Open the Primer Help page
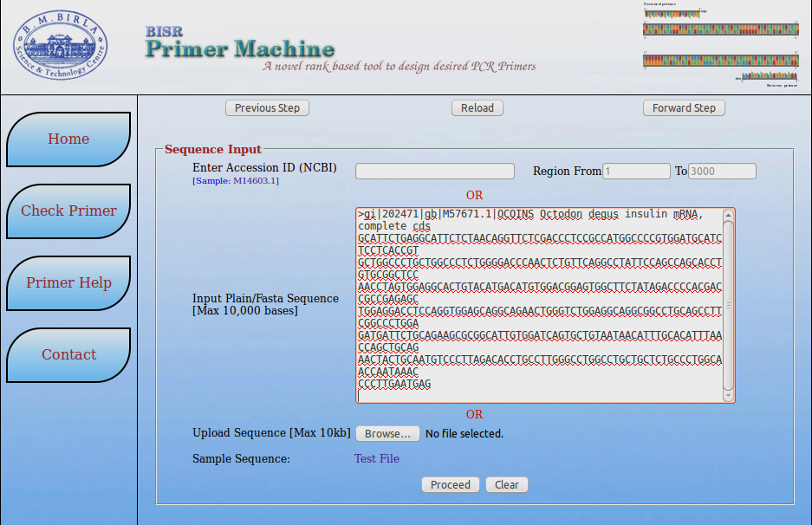This screenshot has width=812, height=525. click(x=68, y=282)
